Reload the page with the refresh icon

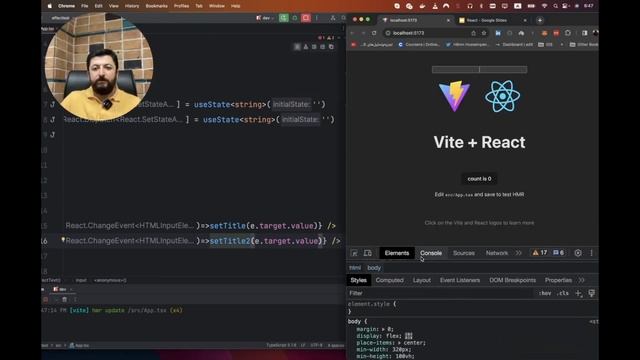click(374, 33)
